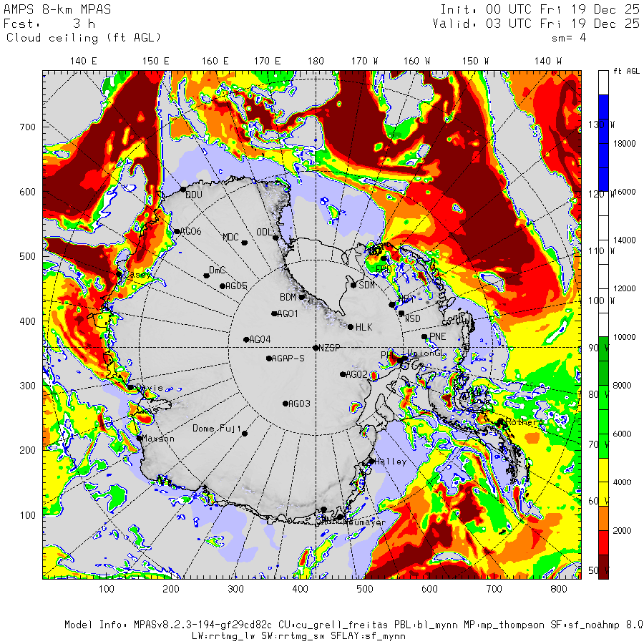644x644 pixels.
Task: Click the '140 W' longitude label at top
Action: [x=548, y=62]
